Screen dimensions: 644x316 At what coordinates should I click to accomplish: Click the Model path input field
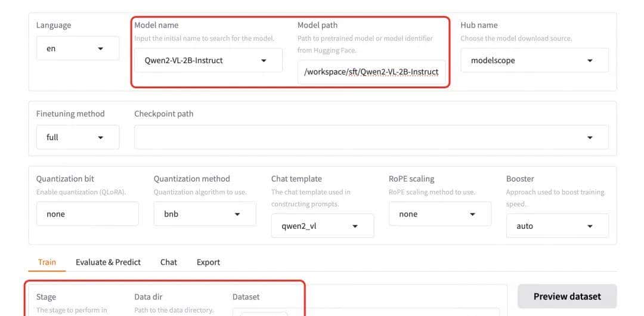(371, 72)
